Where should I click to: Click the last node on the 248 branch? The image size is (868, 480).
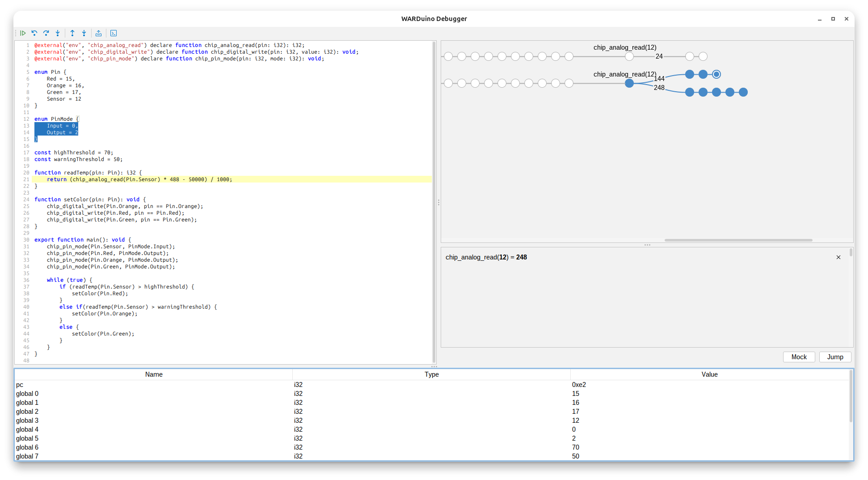(x=743, y=92)
